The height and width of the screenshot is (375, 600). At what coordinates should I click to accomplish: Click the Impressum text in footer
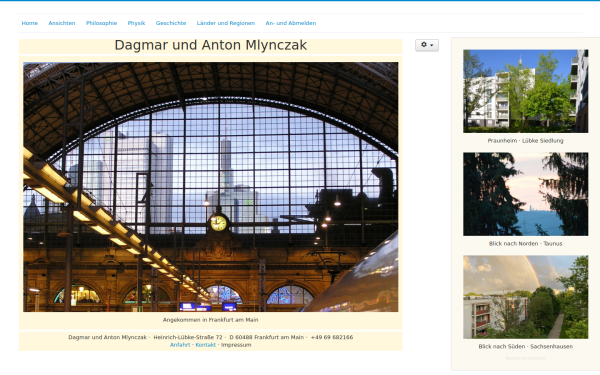coord(236,345)
